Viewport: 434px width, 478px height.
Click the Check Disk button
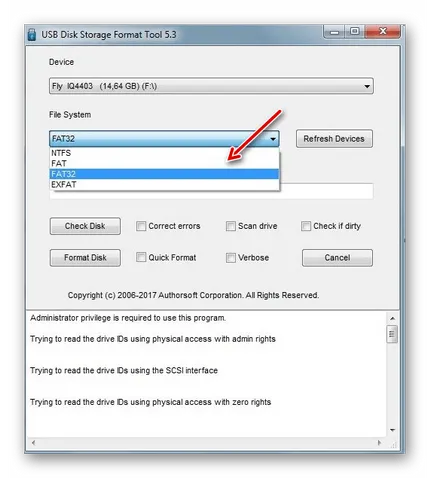point(85,226)
